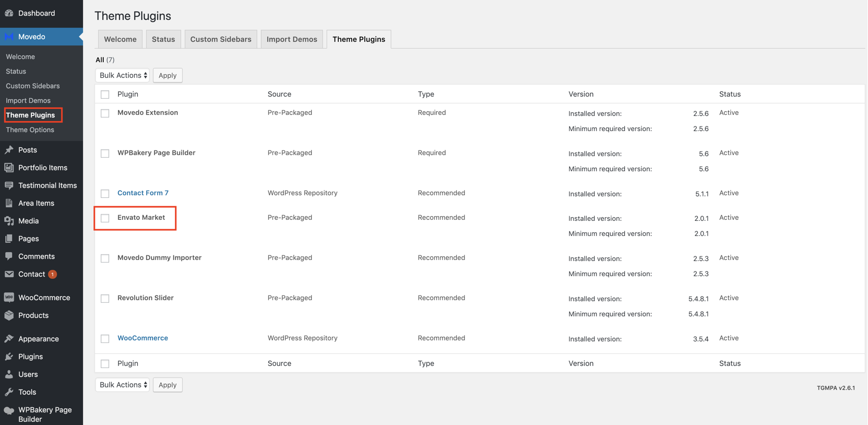The image size is (868, 425).
Task: Open the top Bulk Actions dropdown
Action: pyautogui.click(x=123, y=75)
